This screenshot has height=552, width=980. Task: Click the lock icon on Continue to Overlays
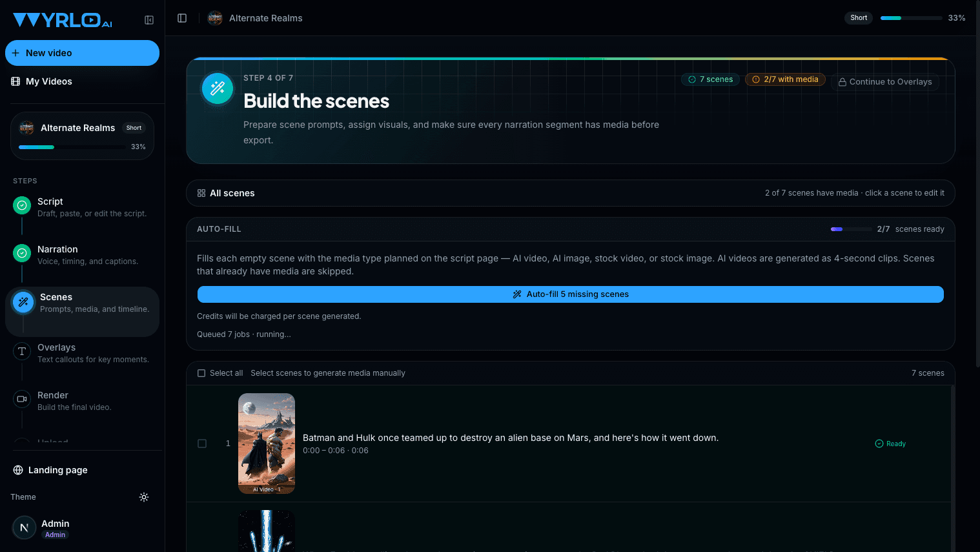842,82
